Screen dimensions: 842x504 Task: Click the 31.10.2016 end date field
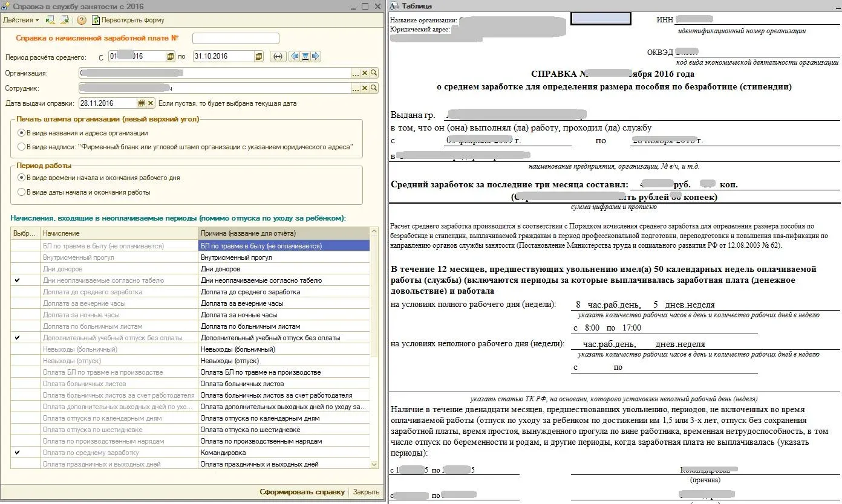coord(224,56)
